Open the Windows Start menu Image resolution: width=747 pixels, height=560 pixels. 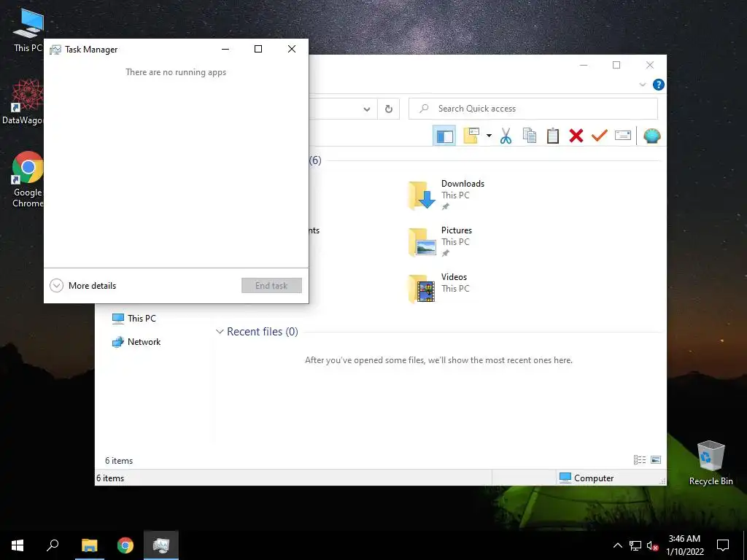(x=18, y=545)
